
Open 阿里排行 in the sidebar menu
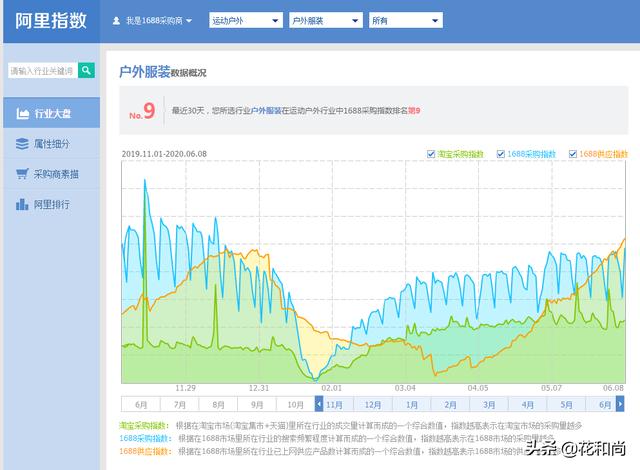[x=51, y=204]
